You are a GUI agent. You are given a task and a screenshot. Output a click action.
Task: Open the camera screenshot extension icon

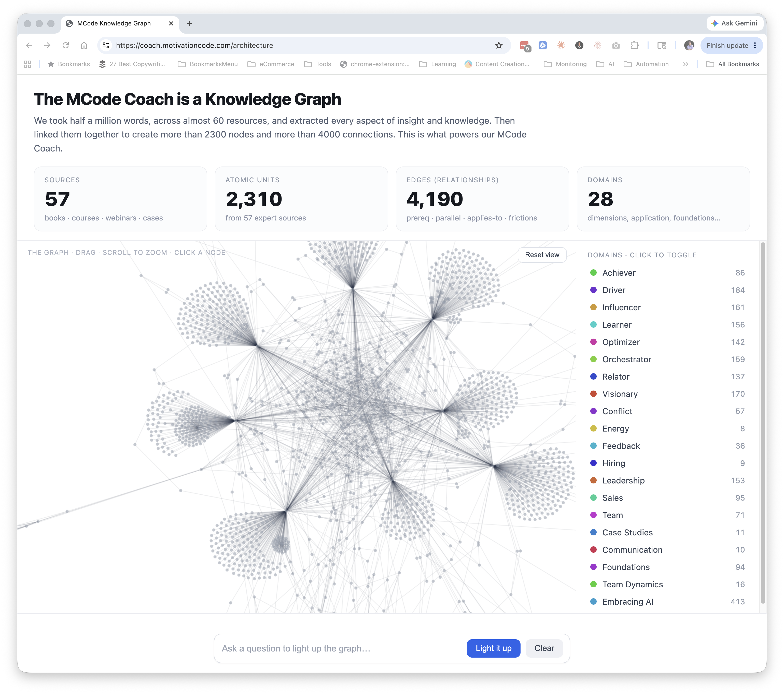point(616,45)
